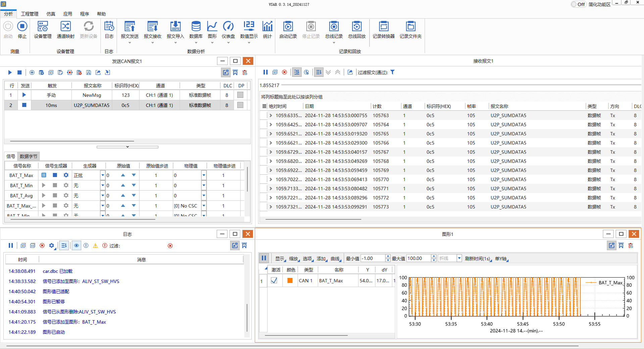The width and height of the screenshot is (644, 349).
Task: Open 仪表盘 gauge tool
Action: tap(228, 32)
